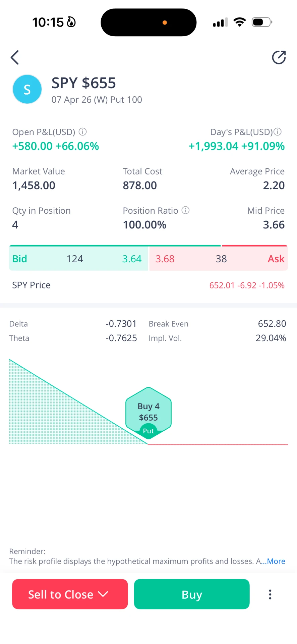Expand the Sell to Close dropdown arrow

pyautogui.click(x=103, y=594)
